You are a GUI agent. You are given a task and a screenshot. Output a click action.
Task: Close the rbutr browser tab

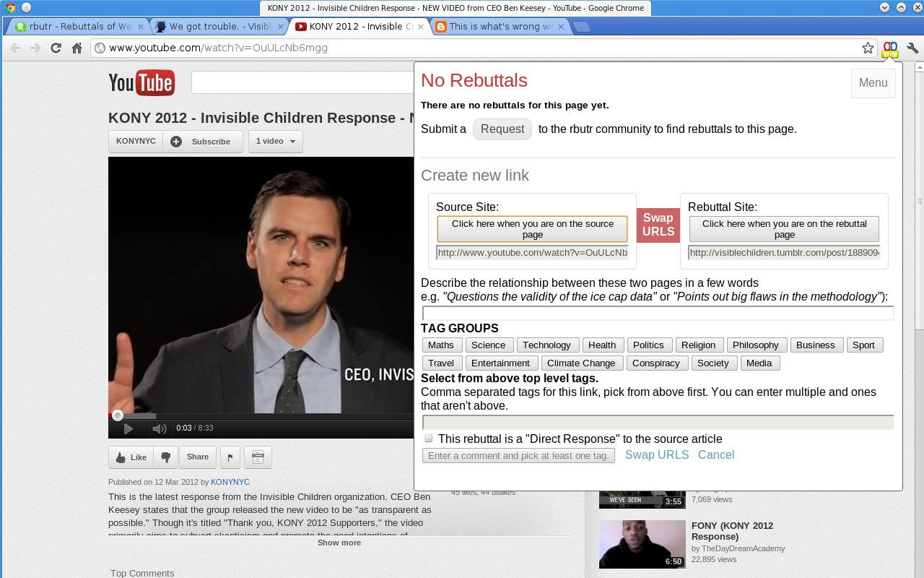coord(140,27)
